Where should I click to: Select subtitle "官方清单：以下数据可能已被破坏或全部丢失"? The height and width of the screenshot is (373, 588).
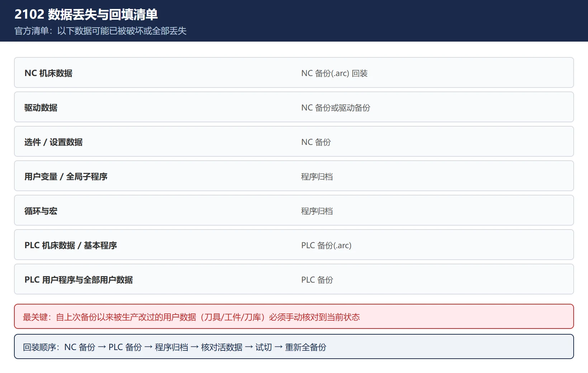[100, 31]
